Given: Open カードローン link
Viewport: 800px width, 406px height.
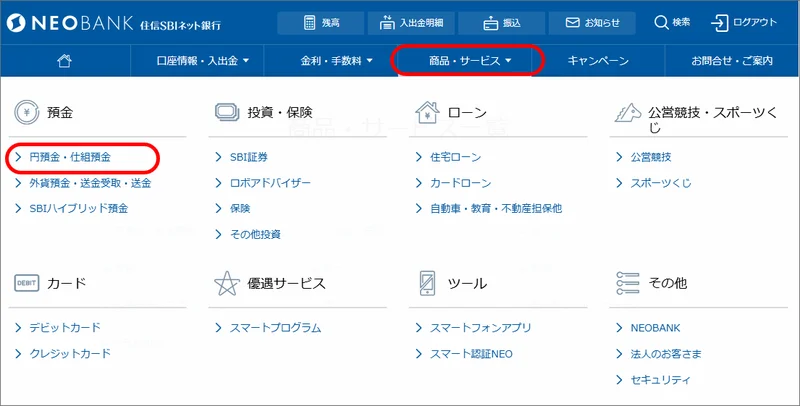Looking at the screenshot, I should [x=460, y=183].
